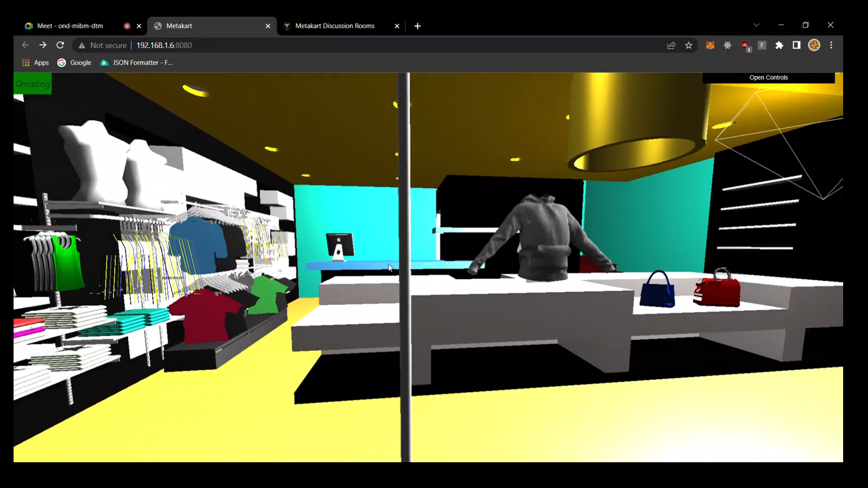Open the uBlock Origin extension
Screen dimensions: 868x488
[745, 45]
